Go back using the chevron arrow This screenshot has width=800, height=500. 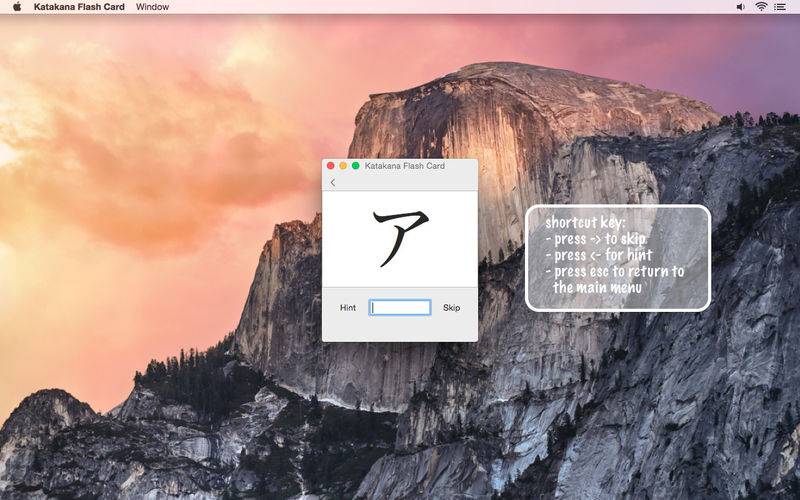pos(333,182)
